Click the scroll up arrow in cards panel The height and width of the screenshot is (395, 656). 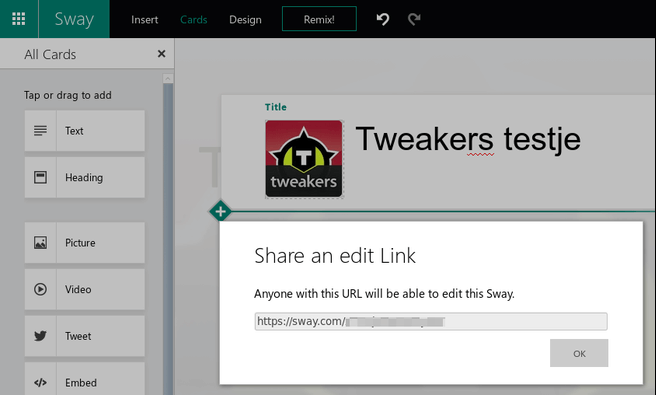168,79
